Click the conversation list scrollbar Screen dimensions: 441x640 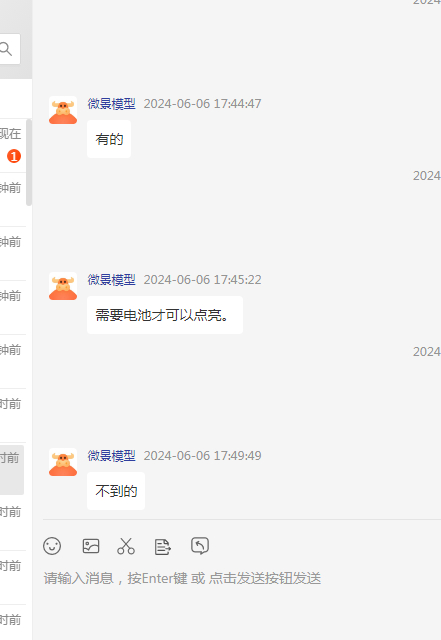29,162
